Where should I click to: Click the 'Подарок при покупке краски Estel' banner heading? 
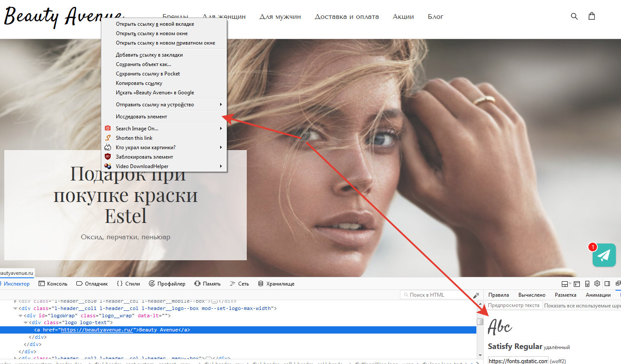(x=126, y=195)
